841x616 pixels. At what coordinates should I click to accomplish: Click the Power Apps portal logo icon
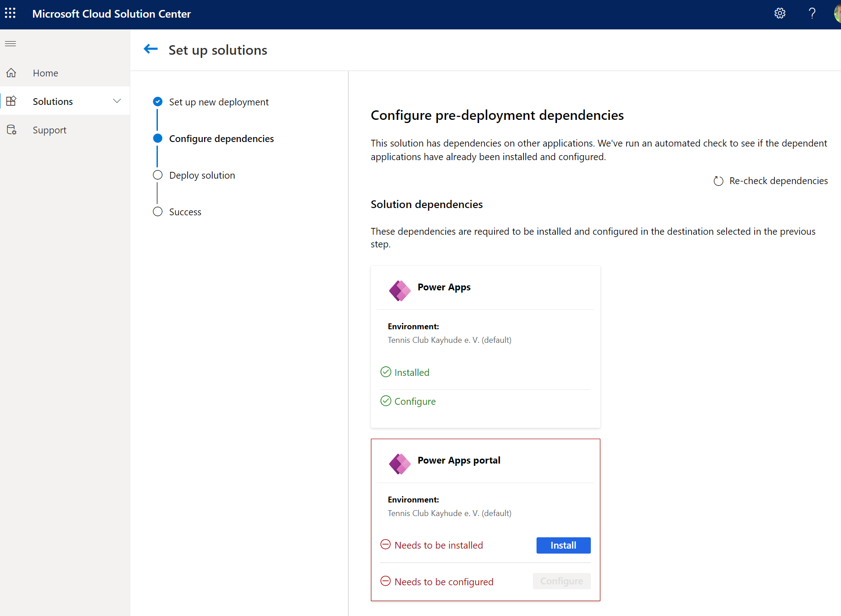(x=399, y=464)
